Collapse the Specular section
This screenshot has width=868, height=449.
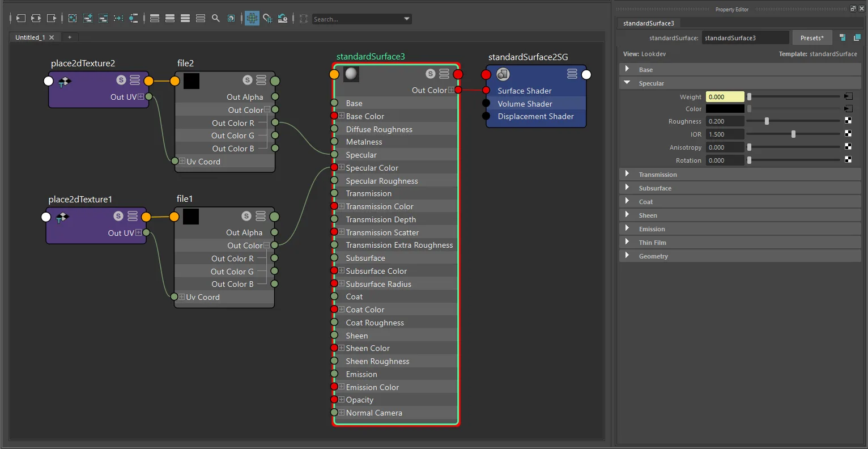(x=627, y=83)
